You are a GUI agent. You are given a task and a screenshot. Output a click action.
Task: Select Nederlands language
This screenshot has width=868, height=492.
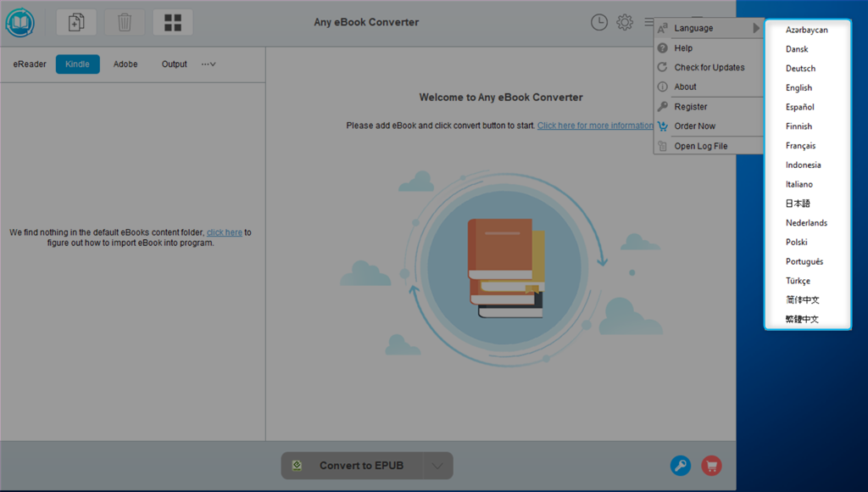[808, 223]
